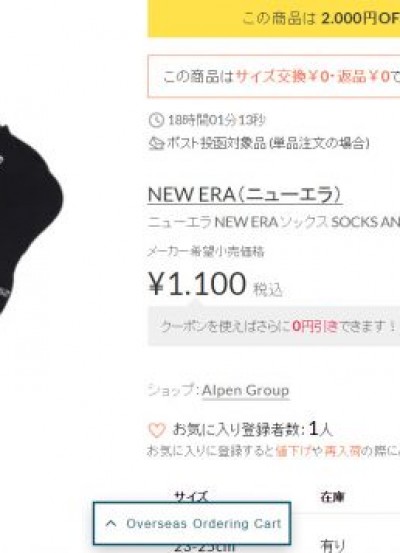This screenshot has width=400, height=553.
Task: Click the product title ニューエラ NEW ERA ソックス
Action: click(274, 222)
